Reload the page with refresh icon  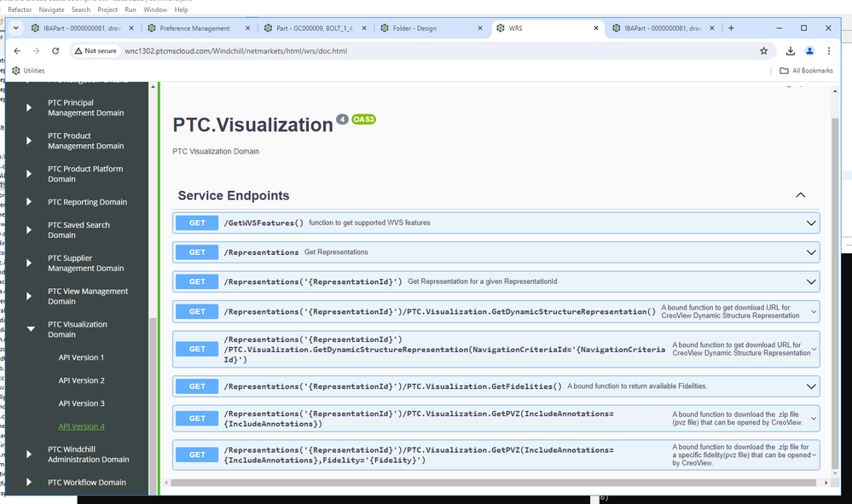[x=55, y=51]
